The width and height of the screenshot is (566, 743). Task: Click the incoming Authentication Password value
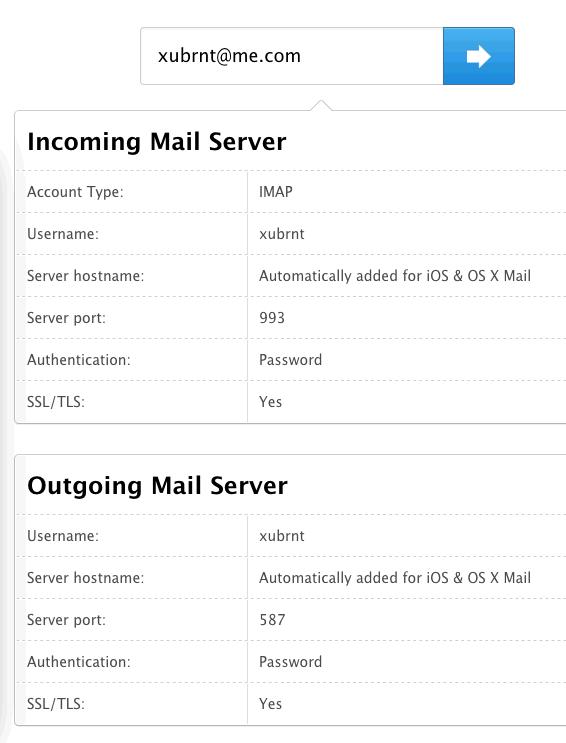(291, 360)
